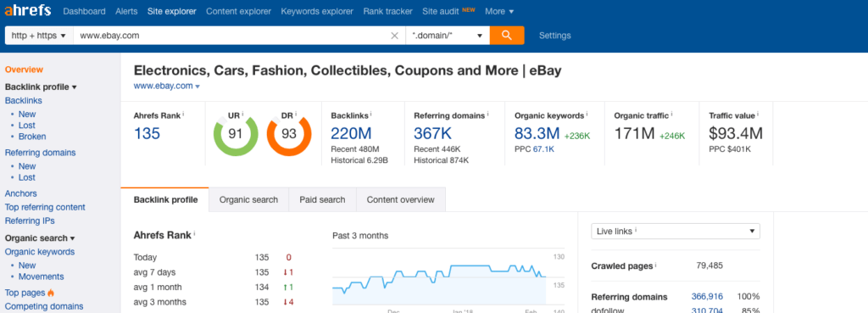Click the info icon beside Organic keywords metric
868x313 pixels.
click(587, 115)
